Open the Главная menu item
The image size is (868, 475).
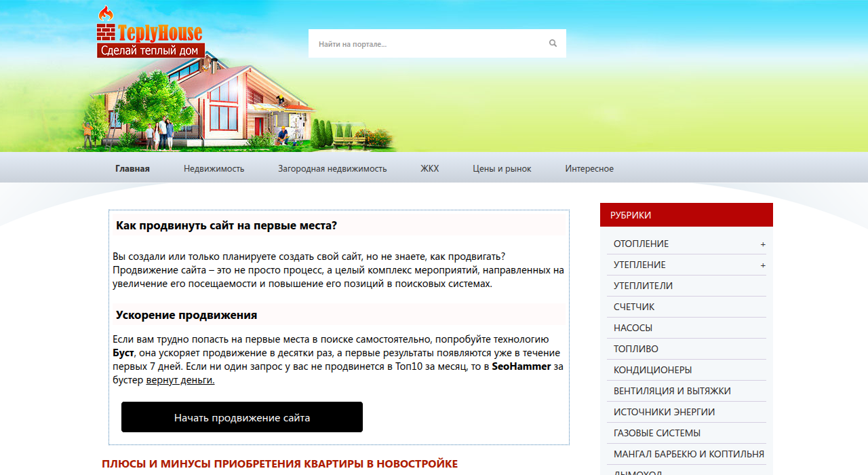[132, 169]
